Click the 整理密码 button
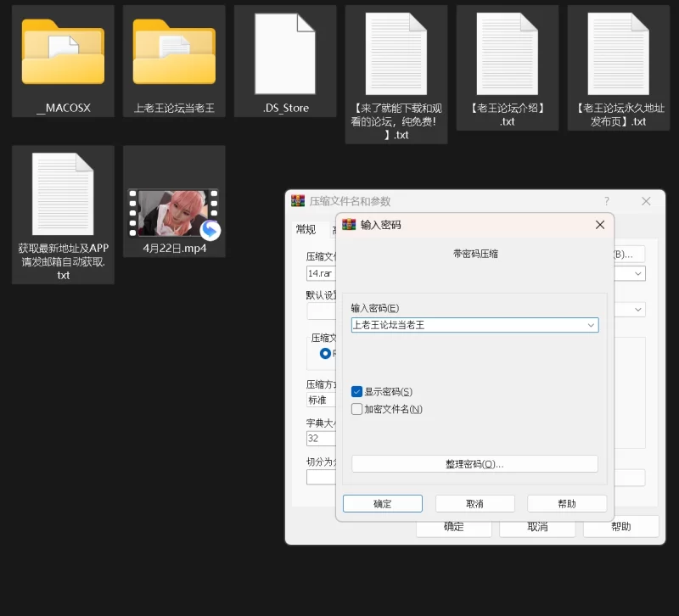Image resolution: width=679 pixels, height=616 pixels. (x=474, y=464)
